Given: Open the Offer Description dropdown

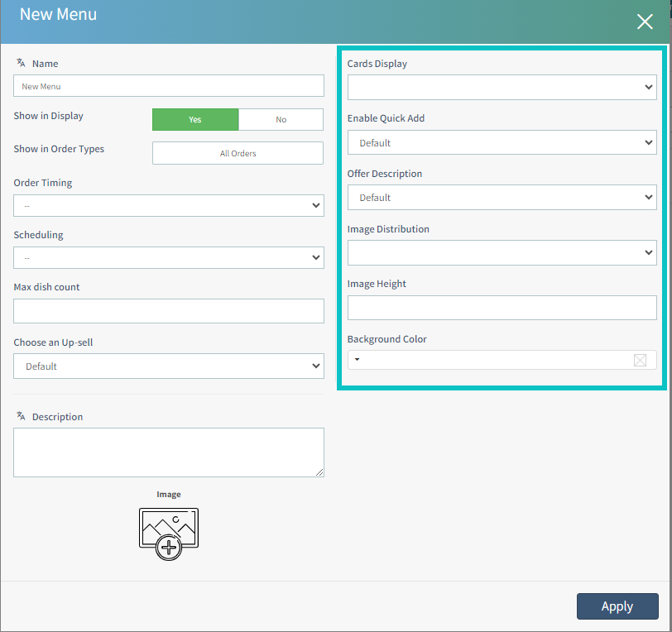Looking at the screenshot, I should point(502,198).
